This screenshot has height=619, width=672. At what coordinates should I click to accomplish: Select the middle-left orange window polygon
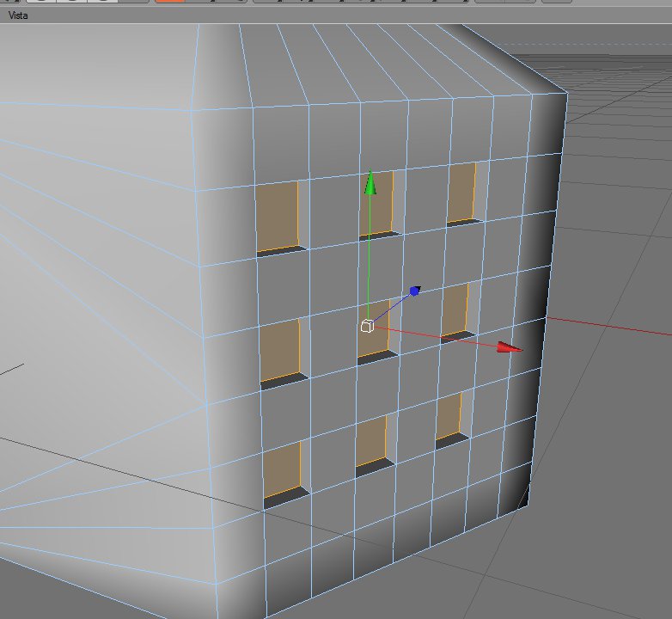(x=280, y=349)
